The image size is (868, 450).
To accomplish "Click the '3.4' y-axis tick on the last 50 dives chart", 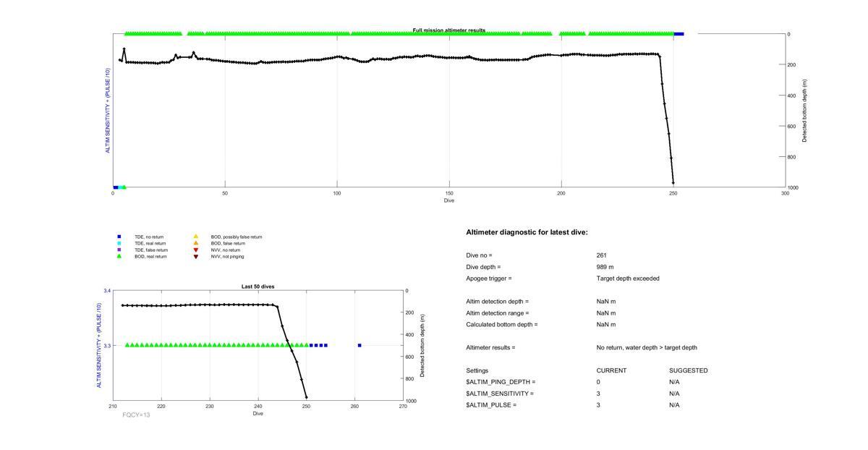I will pyautogui.click(x=107, y=291).
